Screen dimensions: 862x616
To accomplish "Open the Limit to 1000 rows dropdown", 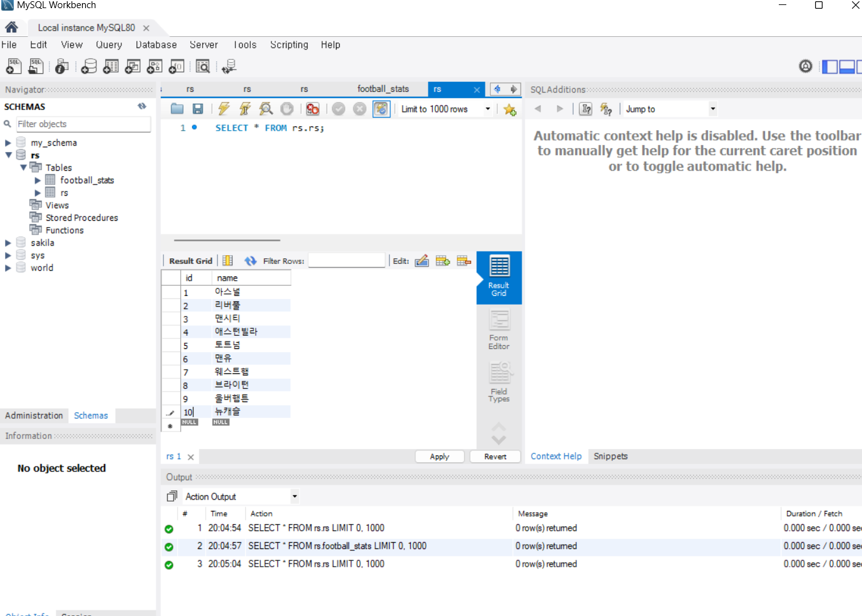I will click(488, 109).
